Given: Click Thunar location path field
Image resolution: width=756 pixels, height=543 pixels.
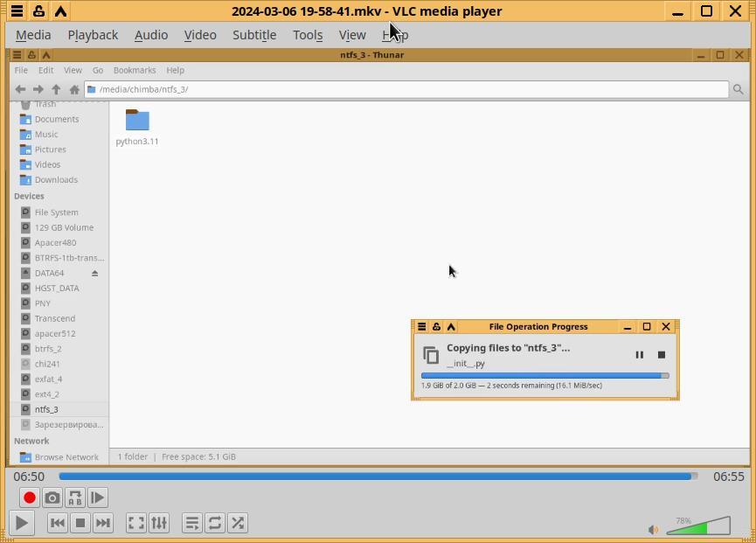Looking at the screenshot, I should click(406, 89).
